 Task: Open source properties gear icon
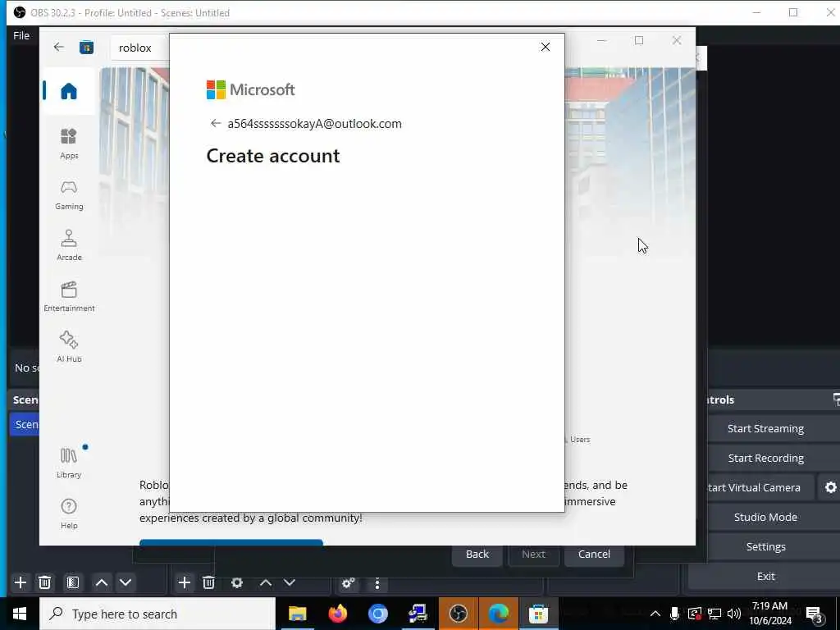(x=237, y=582)
